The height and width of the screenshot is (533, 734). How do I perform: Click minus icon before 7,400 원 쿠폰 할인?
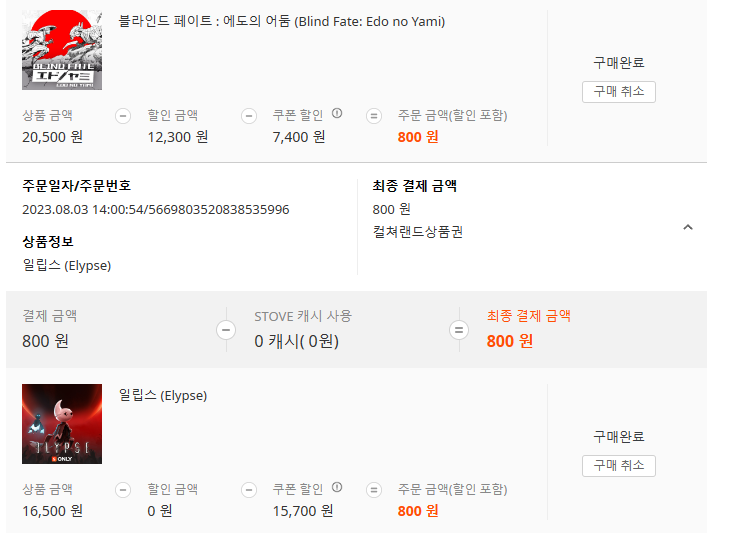click(249, 116)
